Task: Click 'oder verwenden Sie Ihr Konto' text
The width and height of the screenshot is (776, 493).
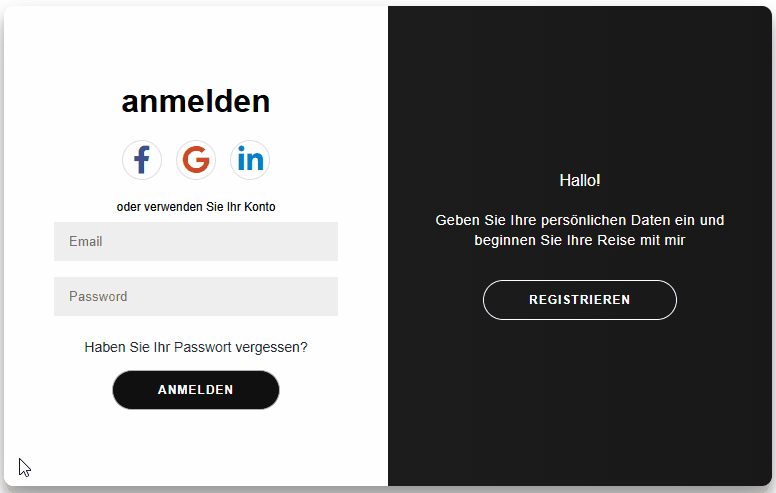Action: coord(196,207)
